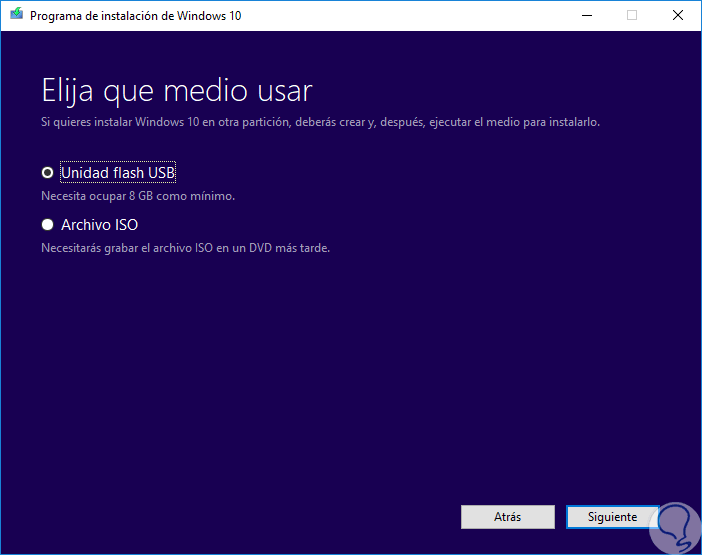Screen dimensions: 702x555
Task: Go back with the Atrás button
Action: 508,517
